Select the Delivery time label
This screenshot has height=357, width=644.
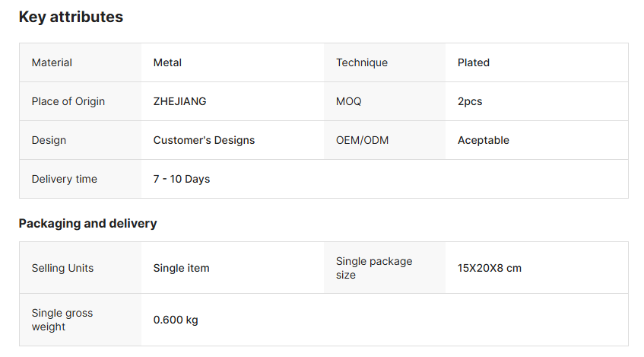tap(65, 179)
